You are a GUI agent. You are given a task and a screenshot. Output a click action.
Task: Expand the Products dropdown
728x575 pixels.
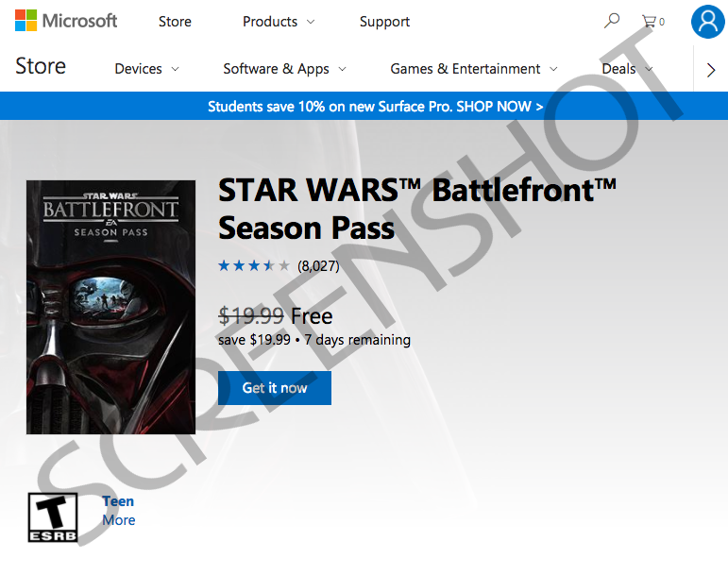point(279,22)
